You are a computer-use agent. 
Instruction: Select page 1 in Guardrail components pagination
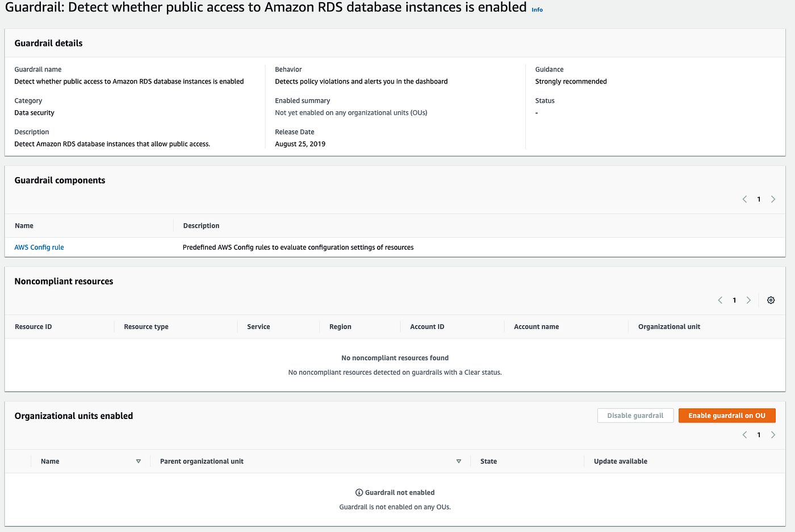pos(759,199)
